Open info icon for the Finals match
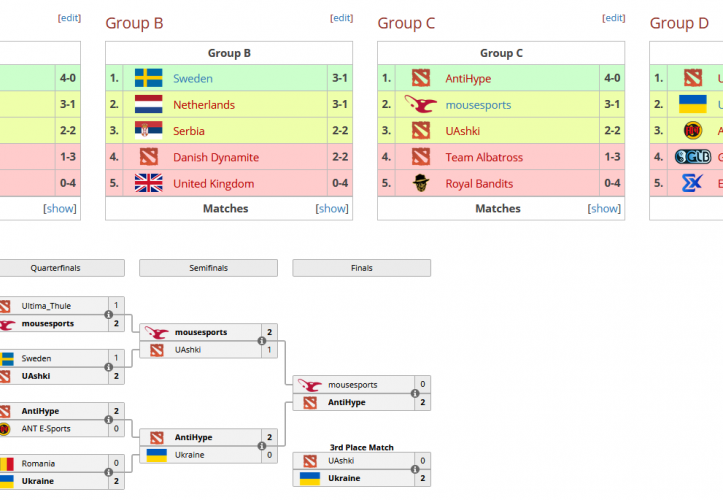Screen dimensions: 723x500 pos(416,393)
